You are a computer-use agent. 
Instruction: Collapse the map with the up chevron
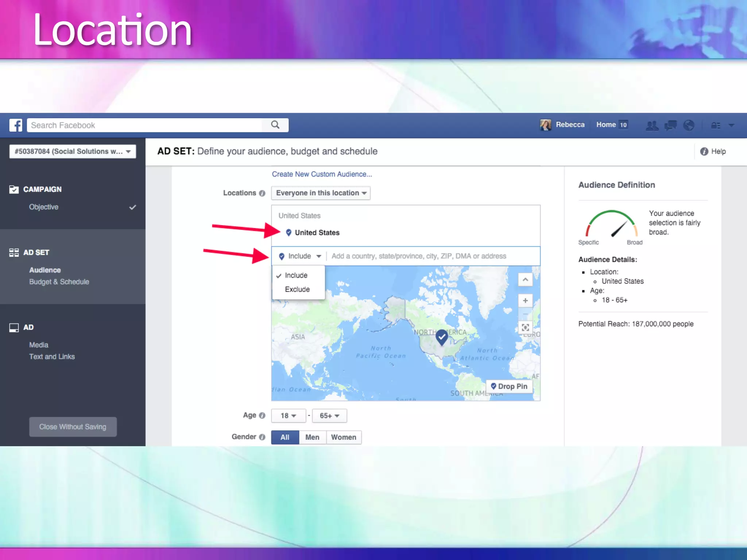525,280
